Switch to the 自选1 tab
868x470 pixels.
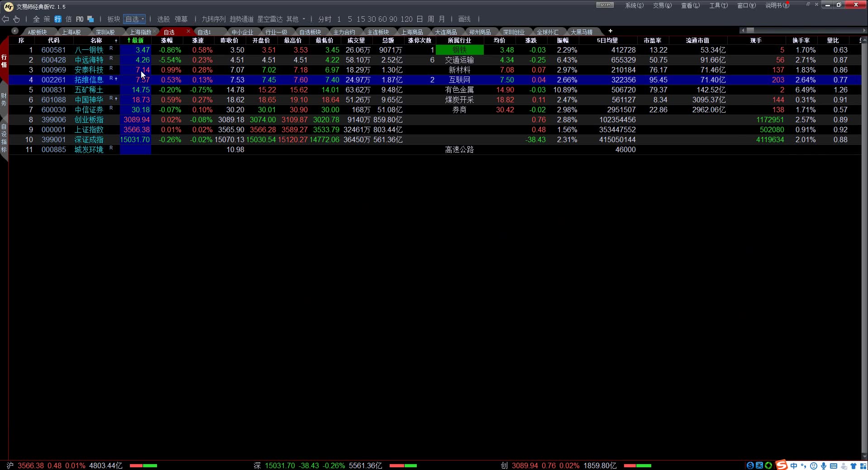pos(204,32)
